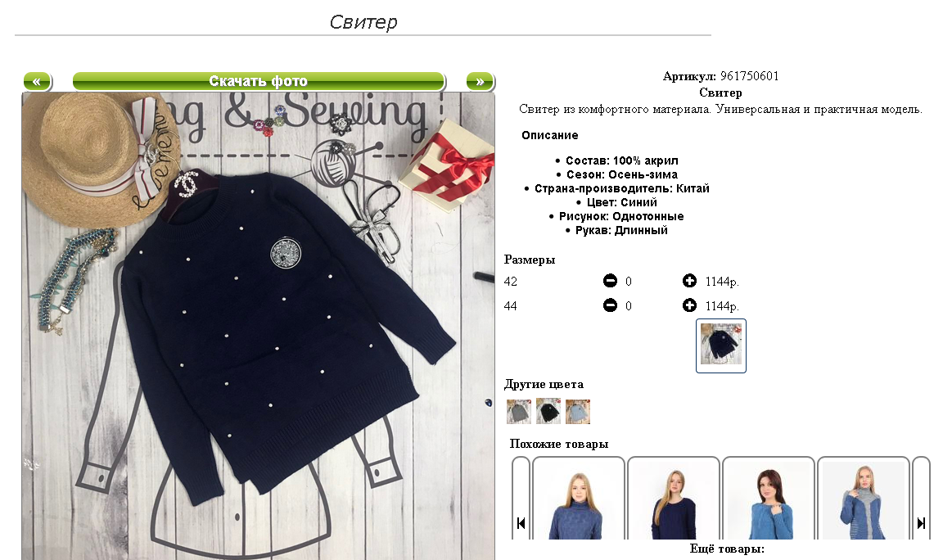934x560 pixels.
Task: Decrease quantity for size 44
Action: point(610,305)
